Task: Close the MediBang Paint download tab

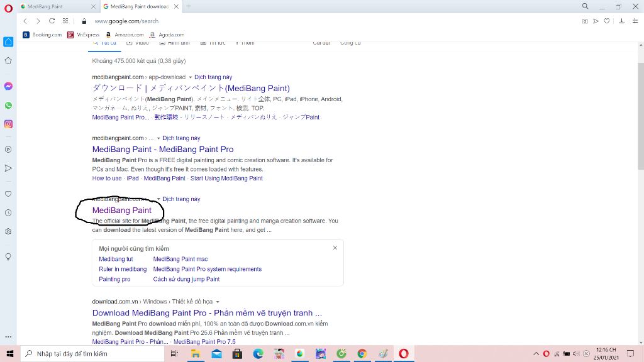Action: coord(176,6)
